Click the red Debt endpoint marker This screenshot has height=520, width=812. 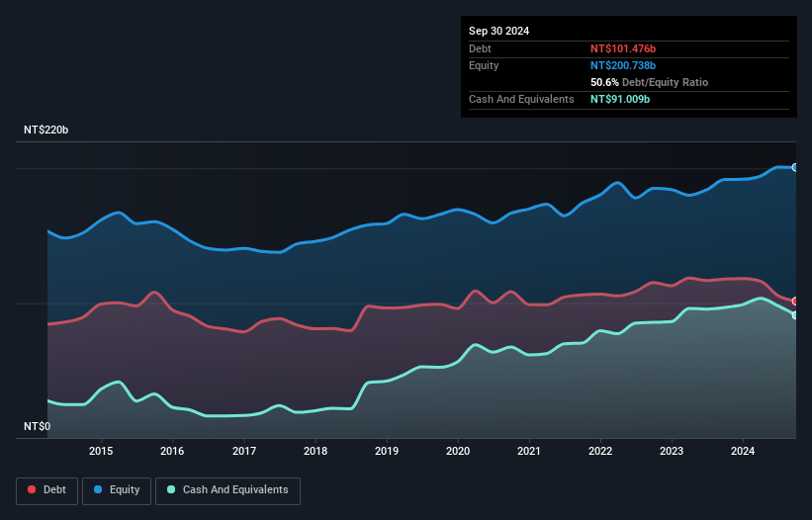[x=795, y=302]
